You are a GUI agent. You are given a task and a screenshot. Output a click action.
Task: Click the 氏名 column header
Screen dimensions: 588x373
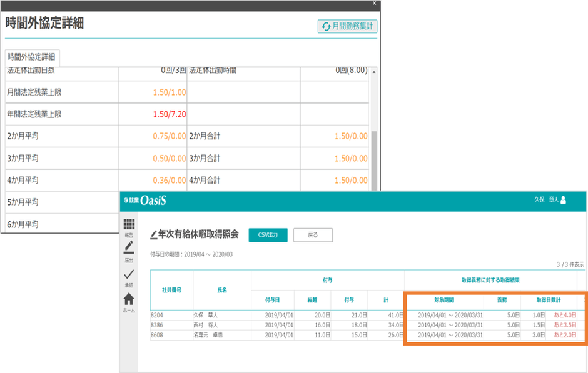click(x=222, y=291)
